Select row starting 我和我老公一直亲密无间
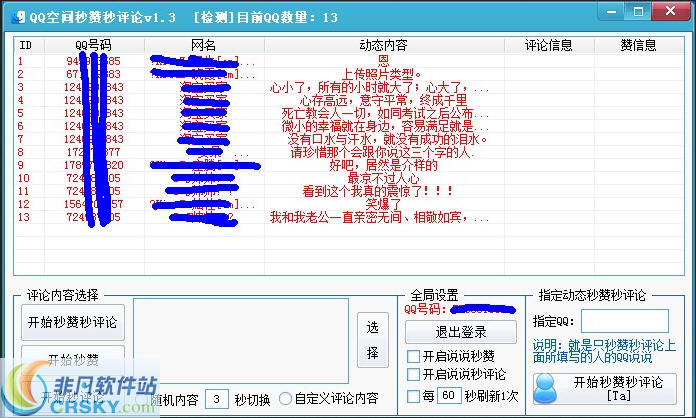The height and width of the screenshot is (418, 696). point(349,217)
